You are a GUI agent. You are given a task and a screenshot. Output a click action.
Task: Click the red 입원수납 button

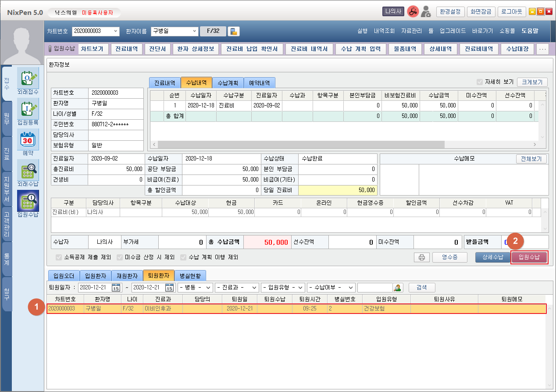pos(529,257)
